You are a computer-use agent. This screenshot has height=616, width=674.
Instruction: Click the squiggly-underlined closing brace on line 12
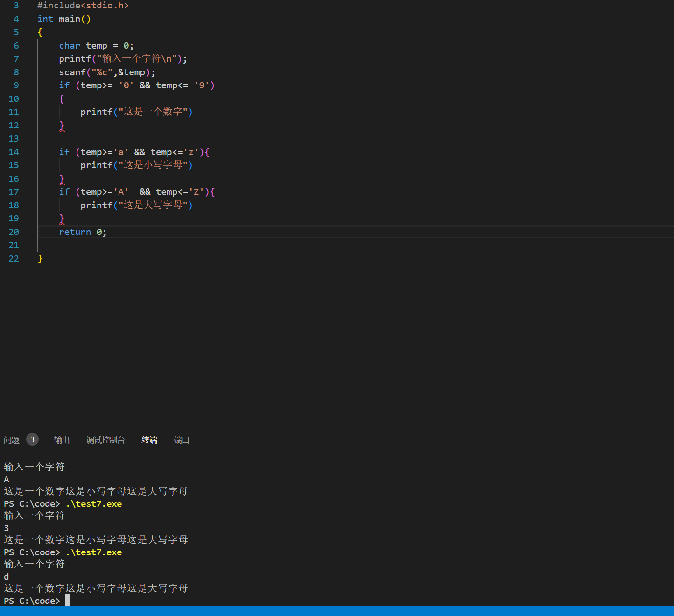(62, 126)
